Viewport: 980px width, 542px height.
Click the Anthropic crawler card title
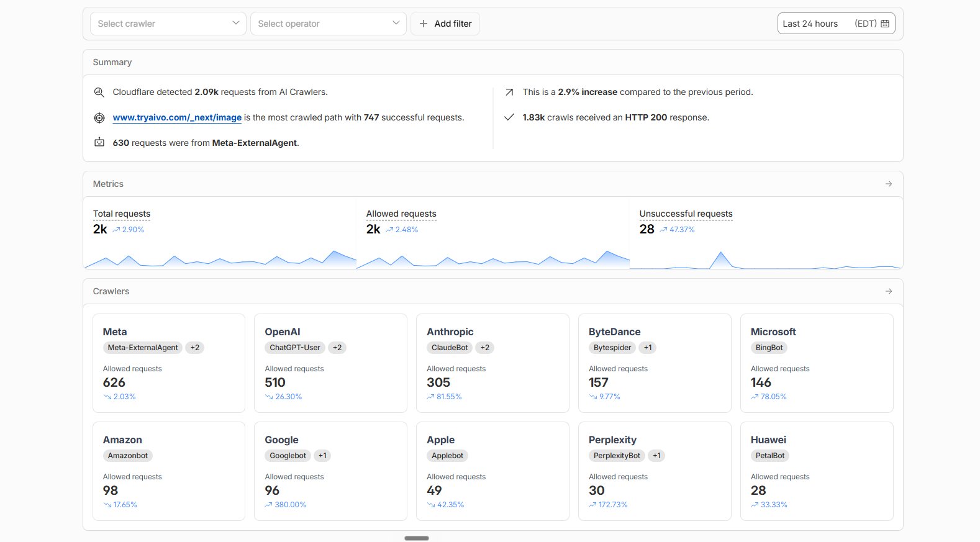point(450,332)
